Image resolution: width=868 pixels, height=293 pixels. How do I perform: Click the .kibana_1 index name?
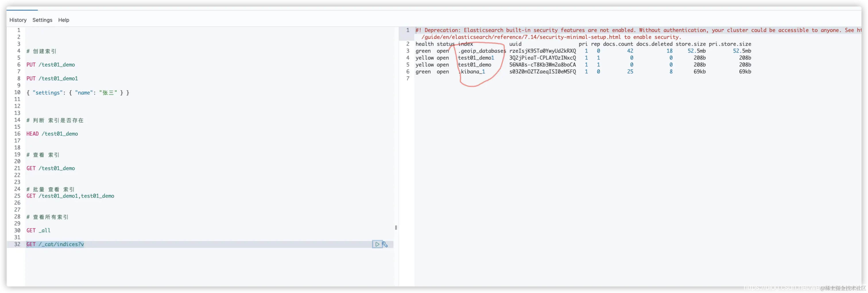click(472, 72)
